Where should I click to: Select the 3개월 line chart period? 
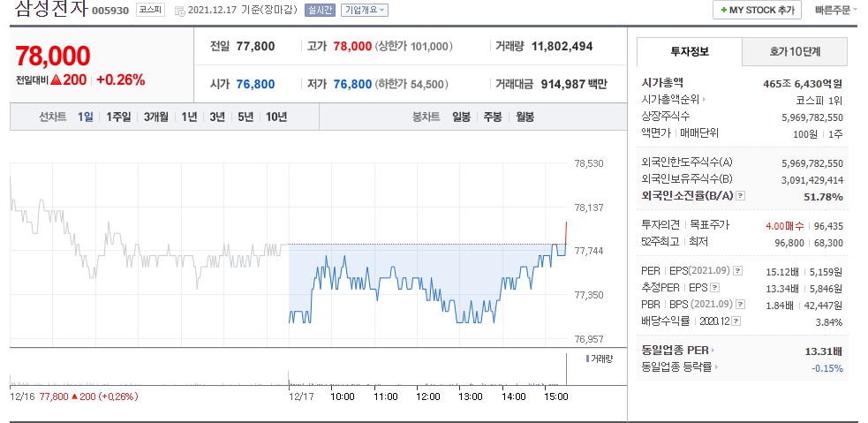coord(155,117)
